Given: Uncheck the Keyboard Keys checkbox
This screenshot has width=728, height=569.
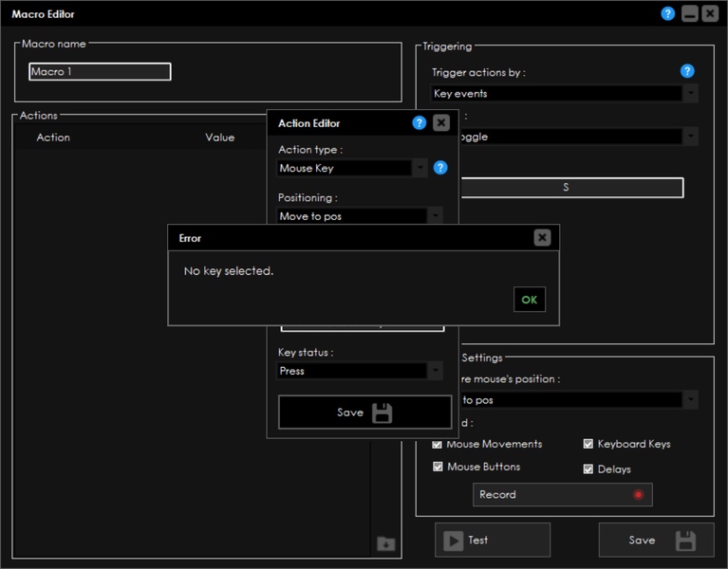Looking at the screenshot, I should coord(588,444).
